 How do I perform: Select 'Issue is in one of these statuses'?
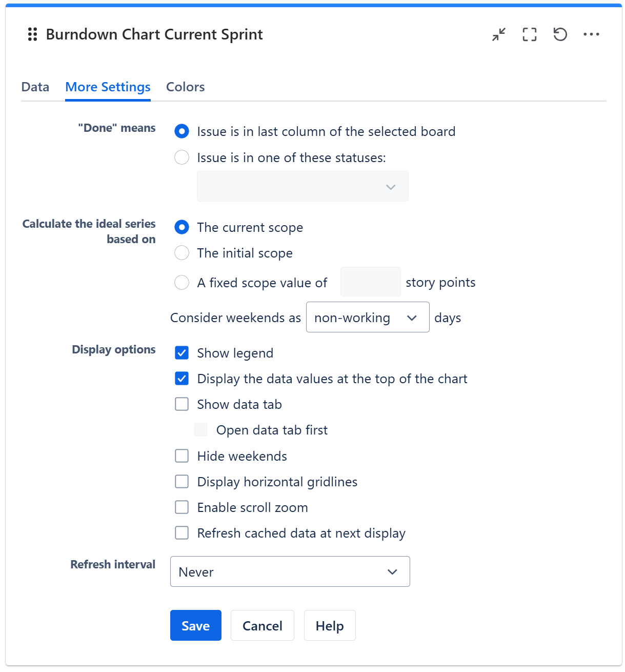coord(182,157)
